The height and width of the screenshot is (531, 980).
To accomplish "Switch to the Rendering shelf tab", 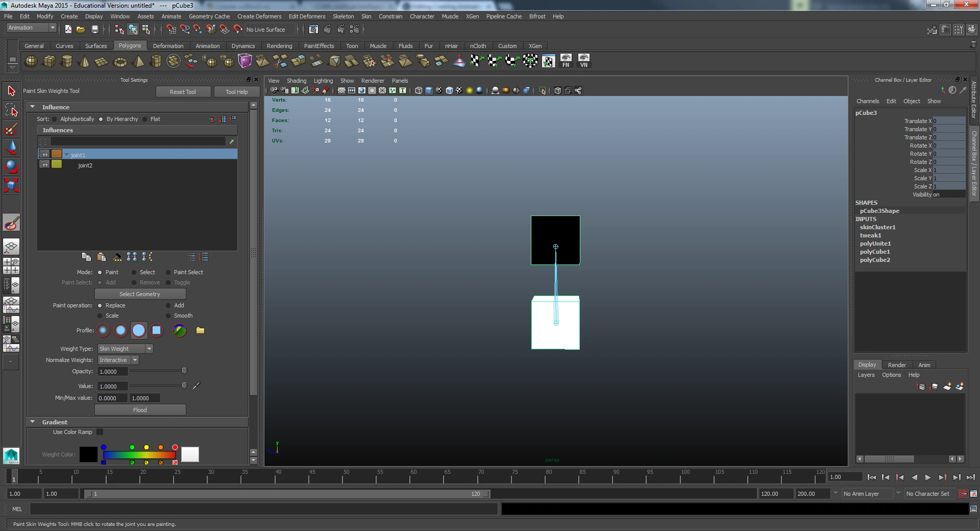I will (279, 46).
